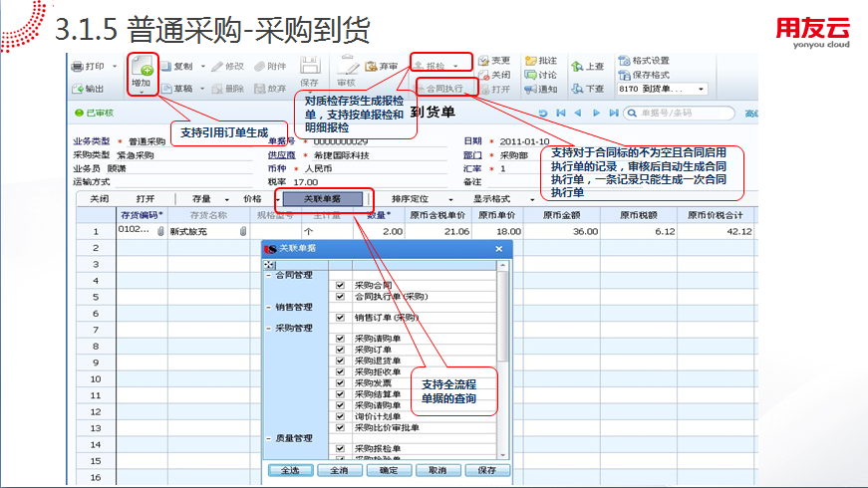Click paperclip icon beside 新式放充
The height and width of the screenshot is (488, 868).
(242, 231)
